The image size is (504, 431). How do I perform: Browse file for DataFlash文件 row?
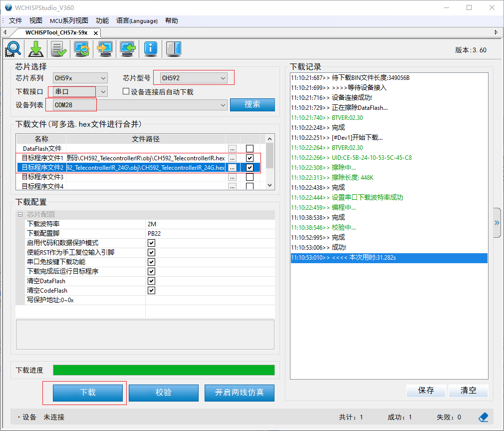click(x=232, y=149)
